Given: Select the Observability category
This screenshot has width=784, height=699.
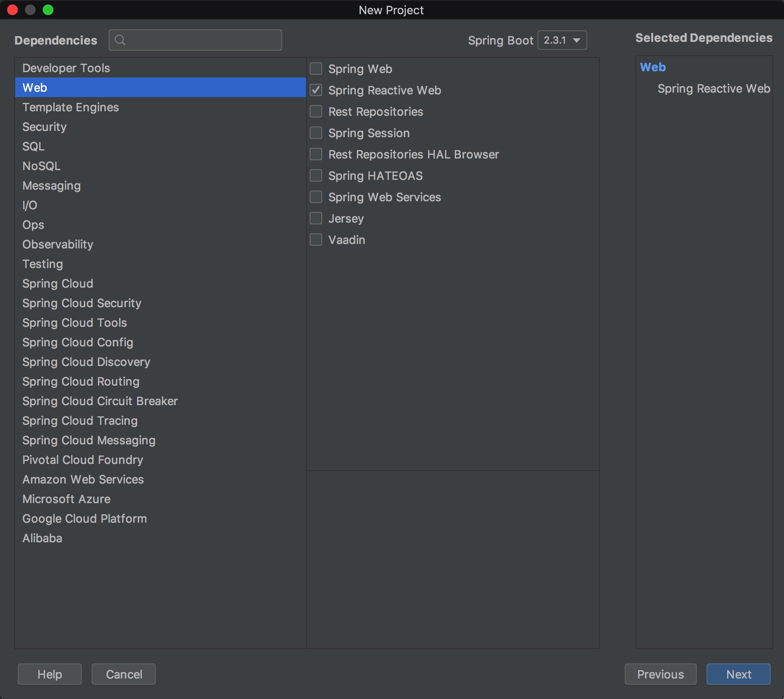Looking at the screenshot, I should pos(161,244).
